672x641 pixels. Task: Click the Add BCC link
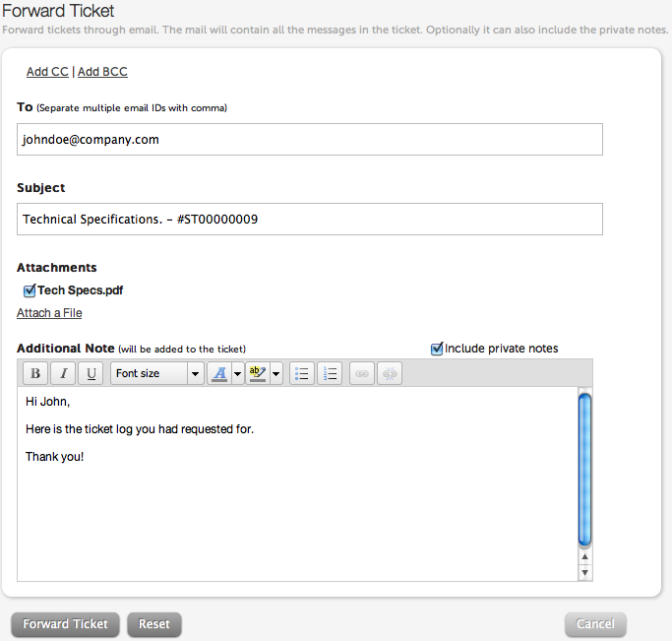(102, 72)
